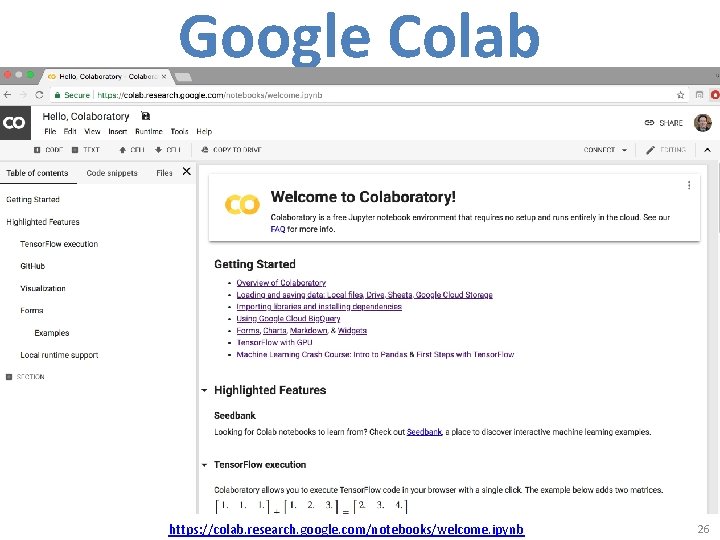Bookmark the page with the star icon
Viewport: 720px width, 540px height.
(x=680, y=95)
